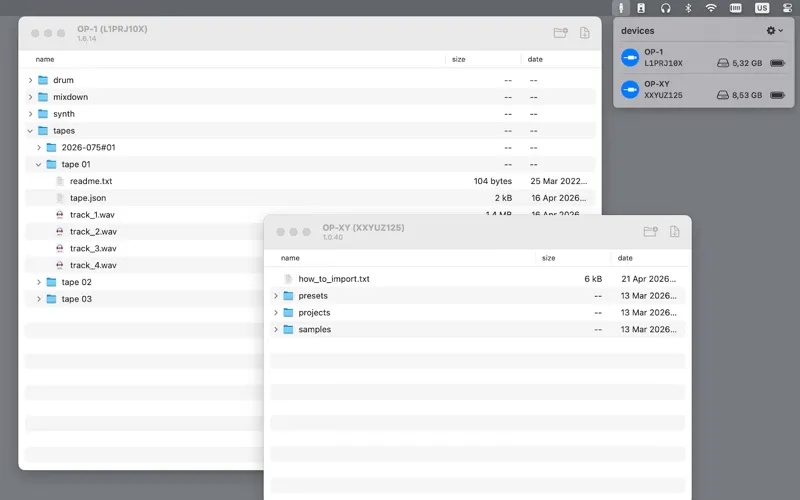Sort OP-1 window by name column
Image resolution: width=800 pixels, height=500 pixels.
[45, 59]
